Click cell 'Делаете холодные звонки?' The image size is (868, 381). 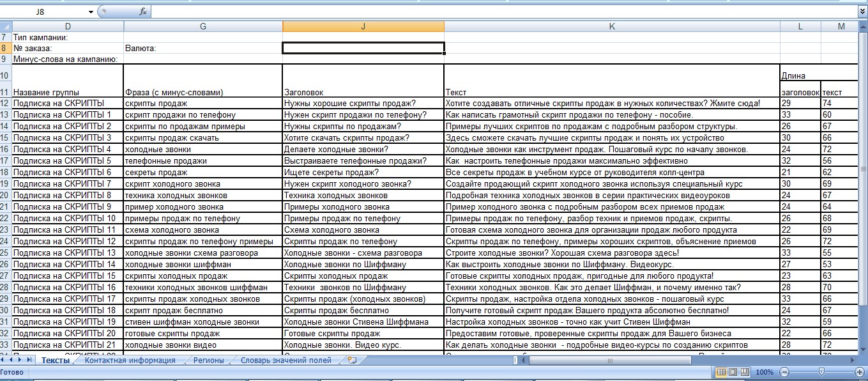pos(363,149)
